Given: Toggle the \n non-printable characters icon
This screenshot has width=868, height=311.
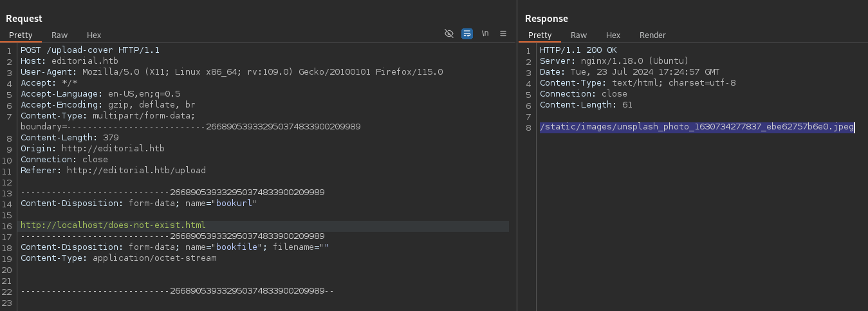Looking at the screenshot, I should pos(485,33).
